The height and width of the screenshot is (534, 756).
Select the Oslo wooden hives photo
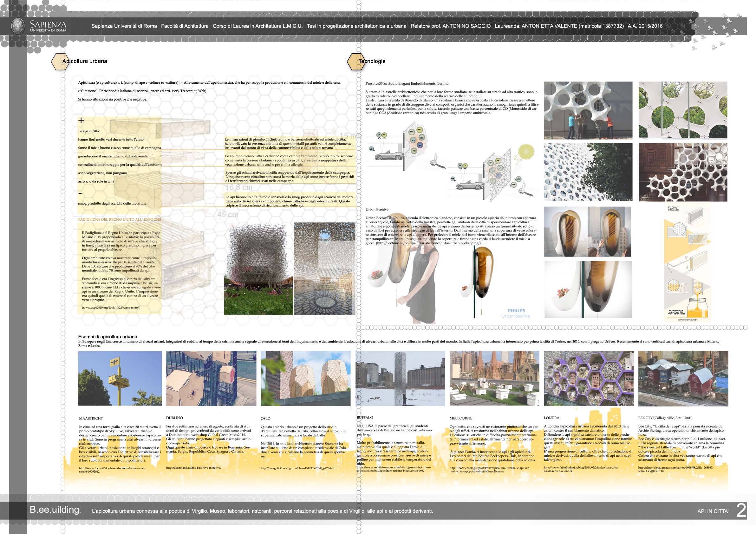(305, 378)
